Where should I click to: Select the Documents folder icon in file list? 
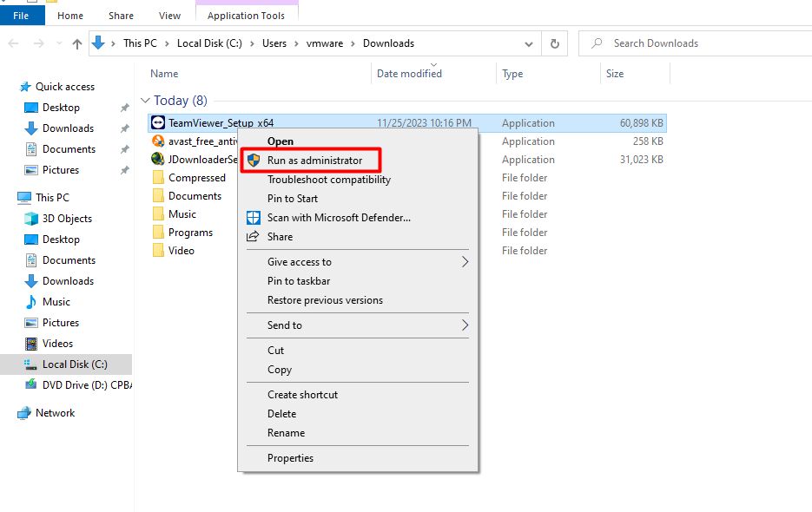coord(158,196)
